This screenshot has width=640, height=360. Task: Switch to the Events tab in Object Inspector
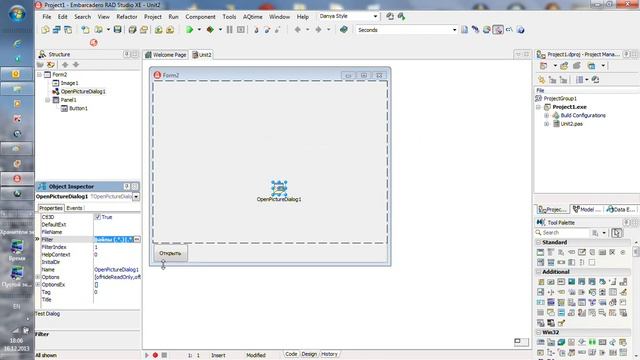(x=74, y=208)
